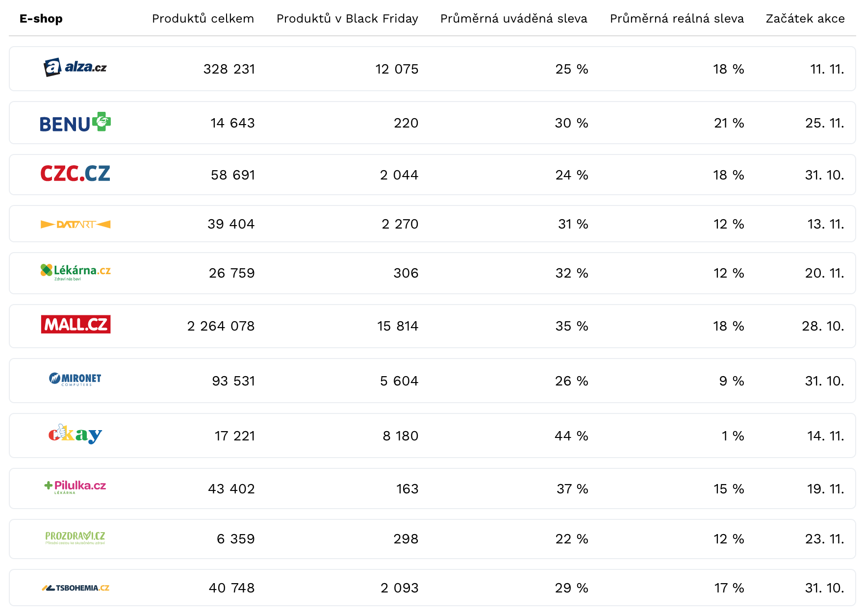Sort by E-shop column header

click(41, 19)
